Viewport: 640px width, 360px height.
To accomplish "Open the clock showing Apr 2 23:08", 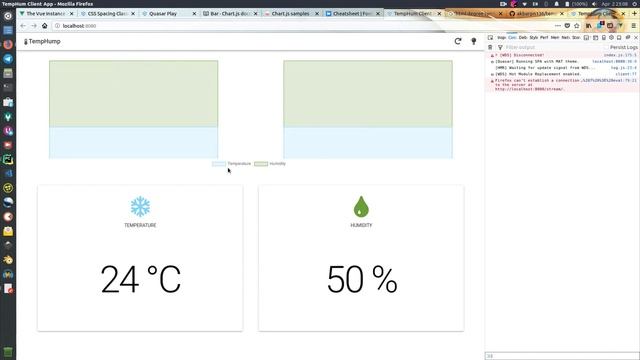I will (x=615, y=4).
